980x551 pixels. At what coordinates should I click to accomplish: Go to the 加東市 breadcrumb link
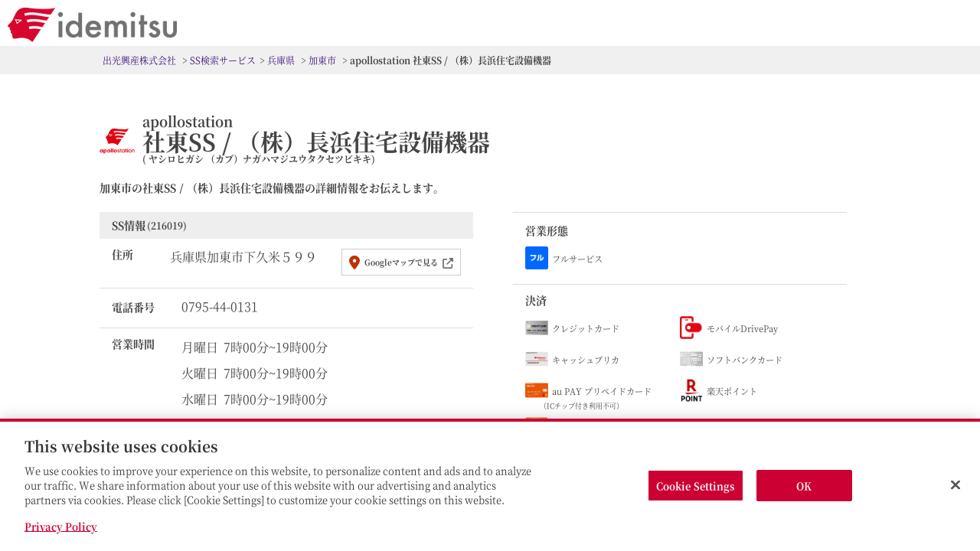[x=322, y=60]
